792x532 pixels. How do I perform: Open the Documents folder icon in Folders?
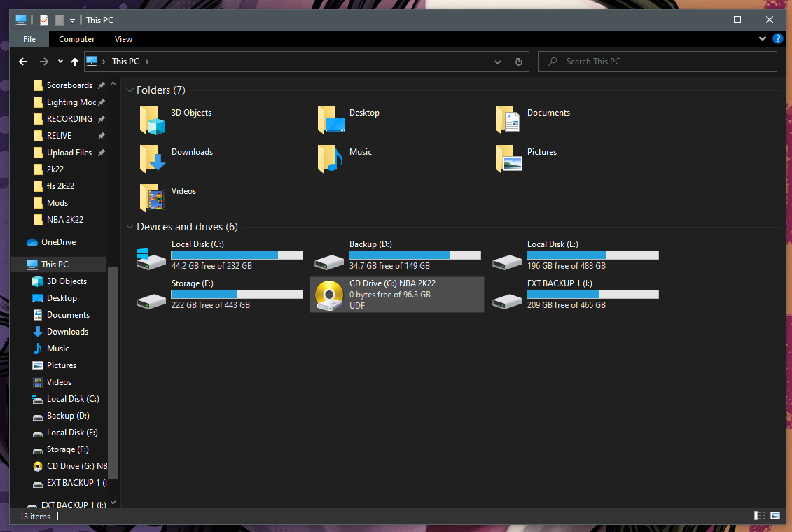[x=508, y=120]
